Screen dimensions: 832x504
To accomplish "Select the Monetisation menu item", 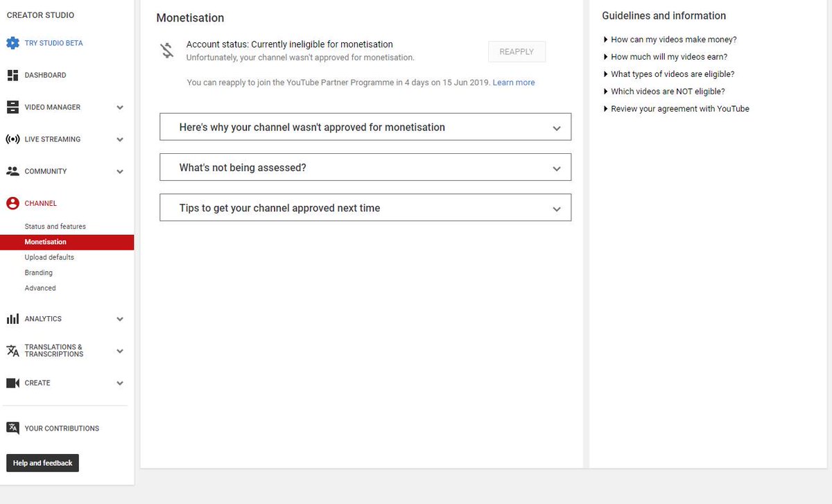I will 67,242.
